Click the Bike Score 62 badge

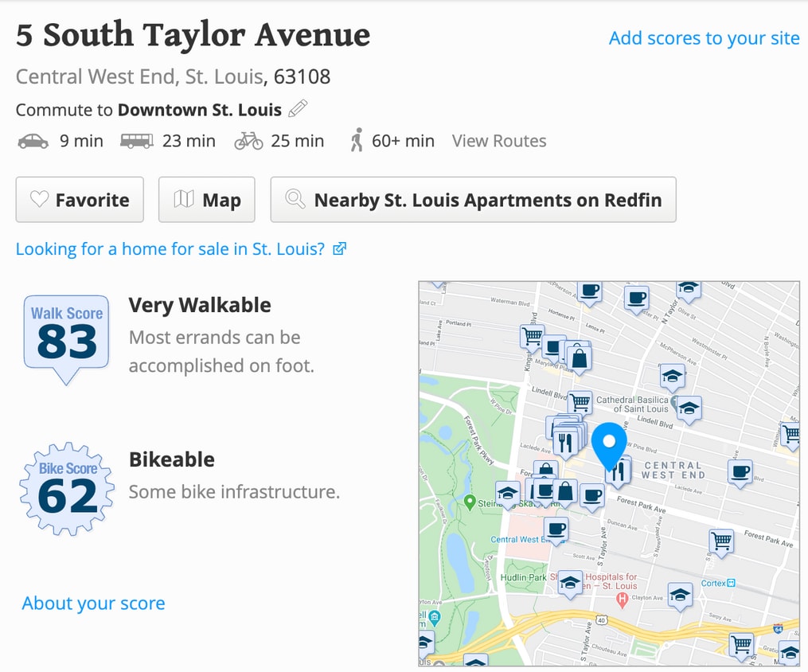pyautogui.click(x=67, y=488)
